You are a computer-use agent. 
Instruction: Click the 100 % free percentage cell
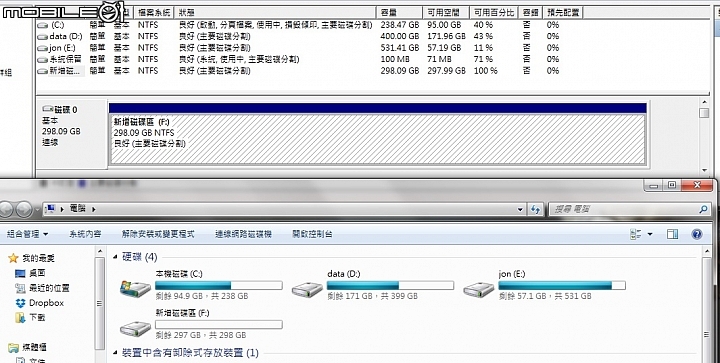[x=485, y=71]
